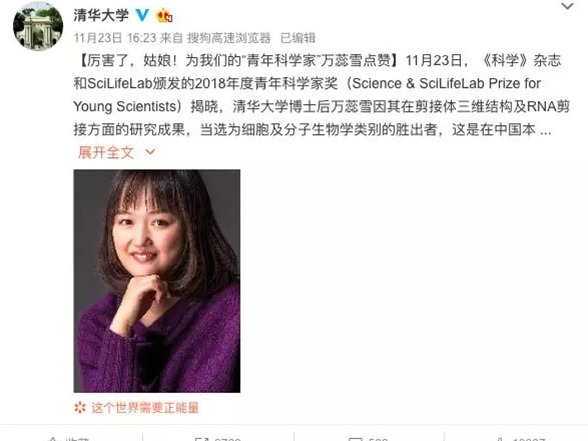This screenshot has width=588, height=441.
Task: Open the post options chevron menu
Action: click(x=567, y=6)
